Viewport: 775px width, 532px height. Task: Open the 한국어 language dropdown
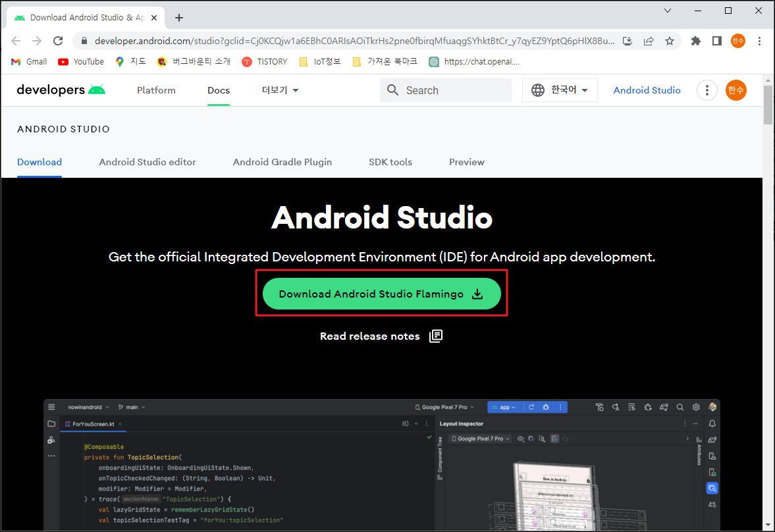(x=560, y=90)
